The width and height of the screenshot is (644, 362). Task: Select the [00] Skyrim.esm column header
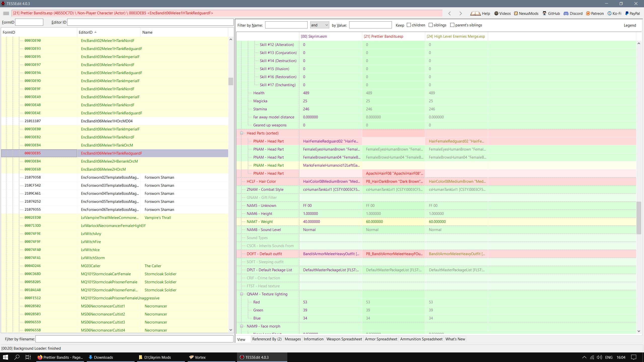(x=331, y=36)
